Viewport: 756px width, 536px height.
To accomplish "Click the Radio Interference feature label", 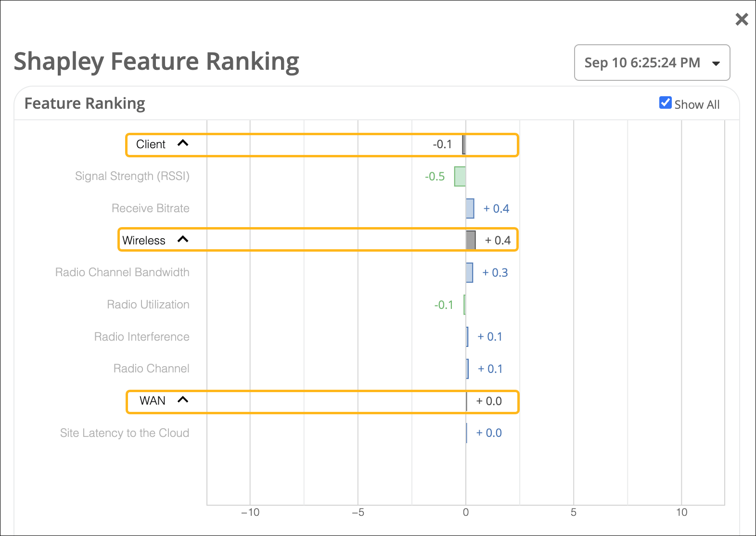I will pos(142,337).
